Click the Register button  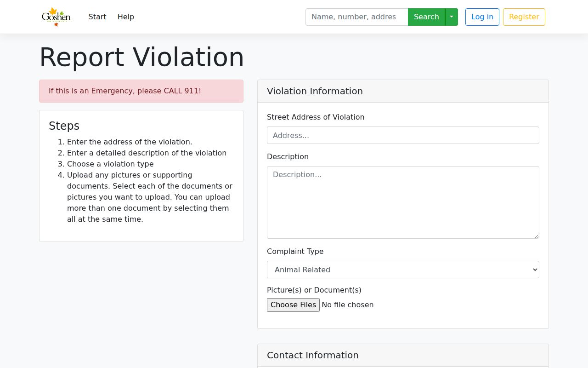(524, 17)
